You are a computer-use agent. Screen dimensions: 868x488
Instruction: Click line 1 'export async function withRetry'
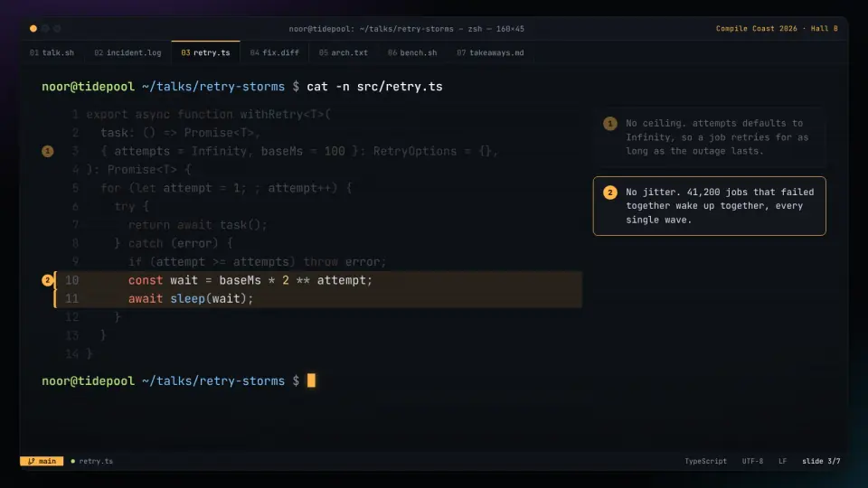pos(208,115)
